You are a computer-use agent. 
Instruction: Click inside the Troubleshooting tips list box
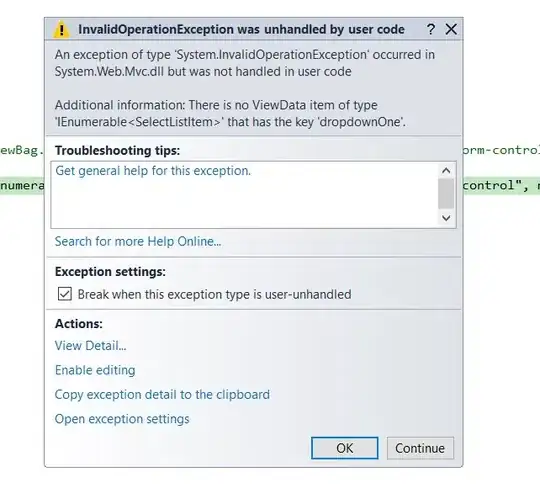coord(245,195)
